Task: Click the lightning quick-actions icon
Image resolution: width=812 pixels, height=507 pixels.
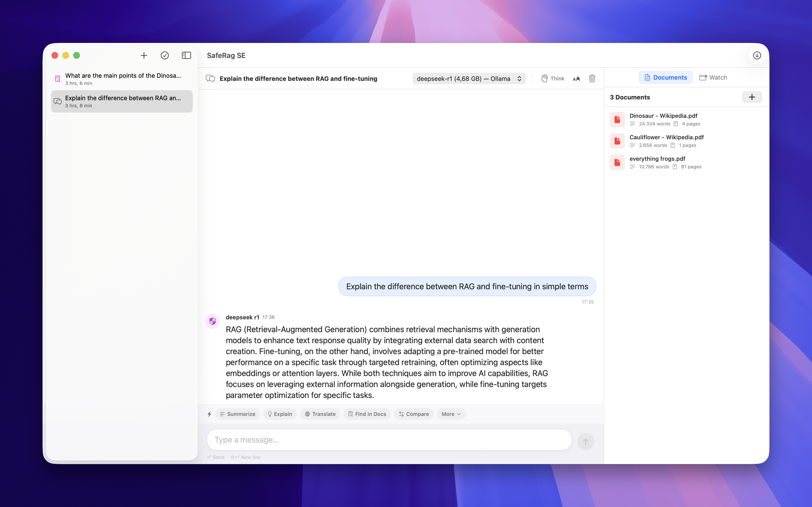Action: tap(210, 414)
